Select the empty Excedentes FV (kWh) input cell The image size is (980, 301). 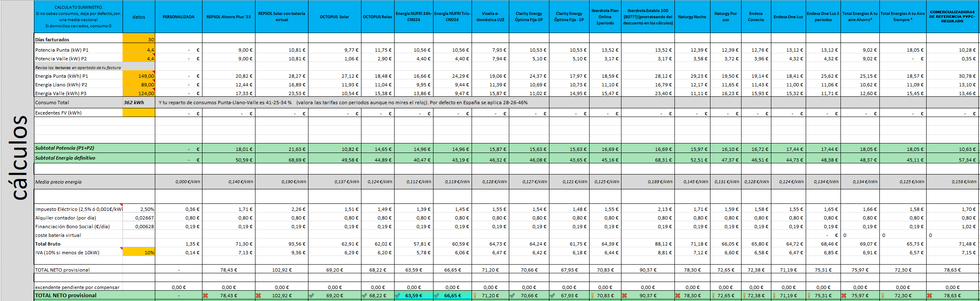(x=139, y=112)
